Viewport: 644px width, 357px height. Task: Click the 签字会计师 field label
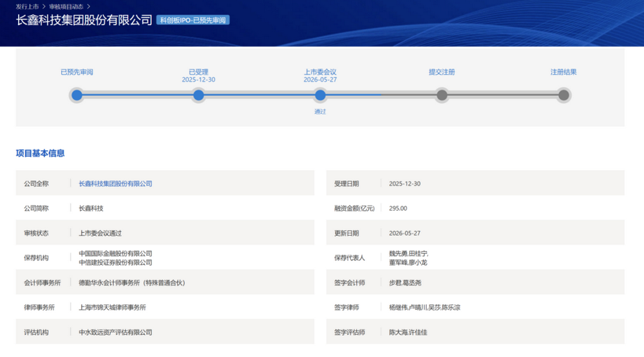(350, 283)
